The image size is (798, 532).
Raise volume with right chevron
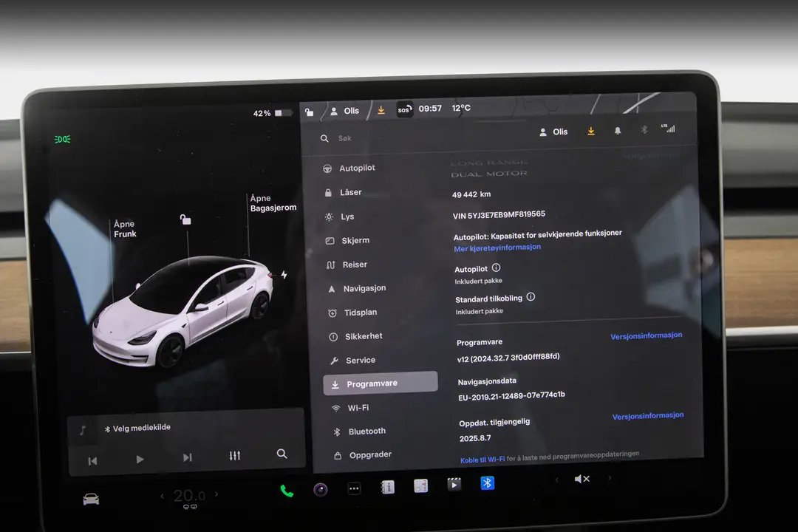coord(609,477)
